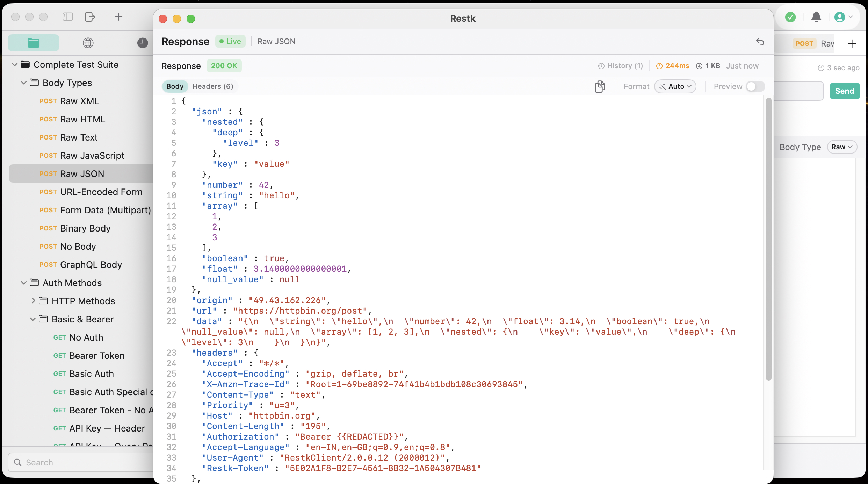Open the GET Bearer Token request
The height and width of the screenshot is (484, 868).
coord(89,355)
